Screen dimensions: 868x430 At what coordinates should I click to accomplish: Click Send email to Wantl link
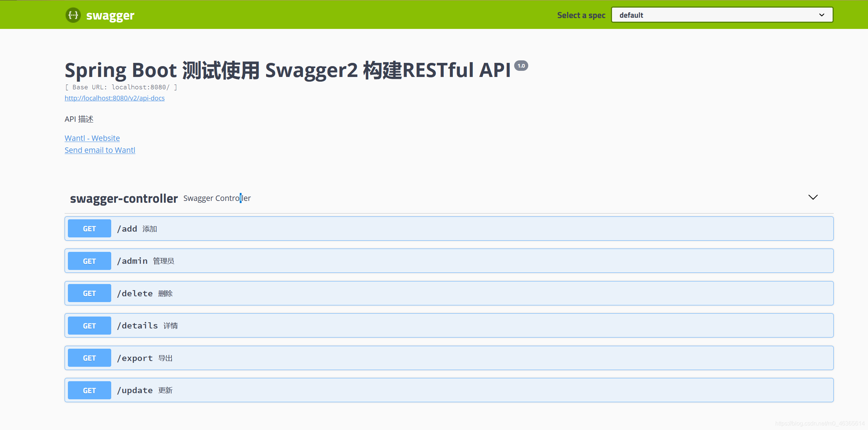100,150
